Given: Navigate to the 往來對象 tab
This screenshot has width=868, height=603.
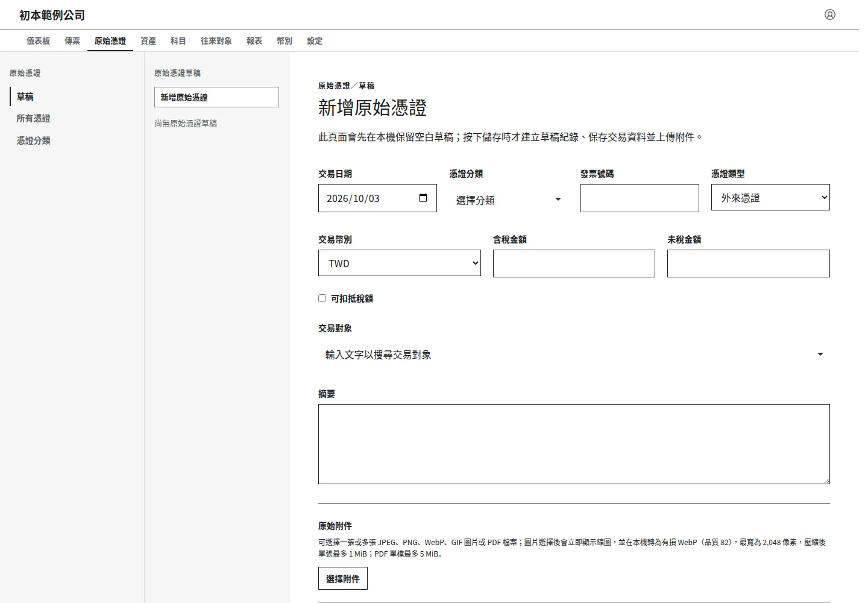Looking at the screenshot, I should click(x=216, y=41).
